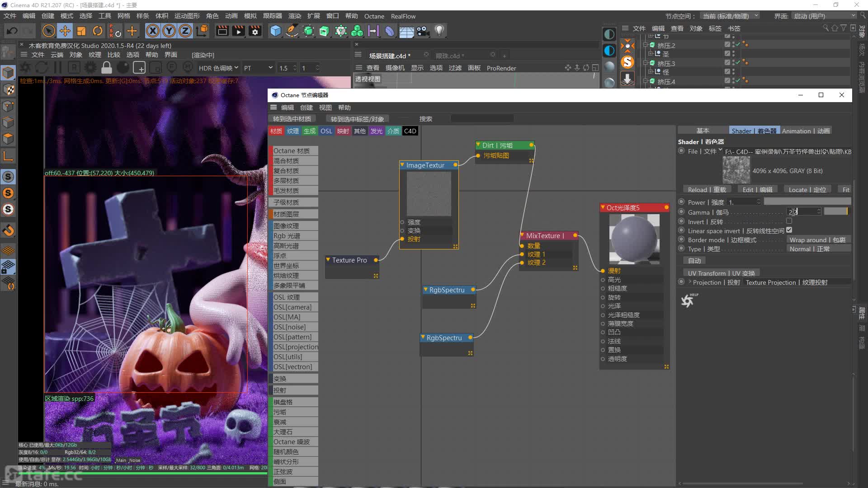This screenshot has height=488, width=868.
Task: Click the Light bulb icon
Action: 439,31
